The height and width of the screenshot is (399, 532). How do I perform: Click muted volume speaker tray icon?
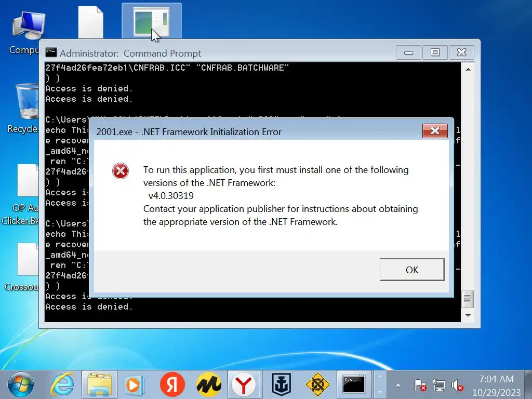click(457, 385)
